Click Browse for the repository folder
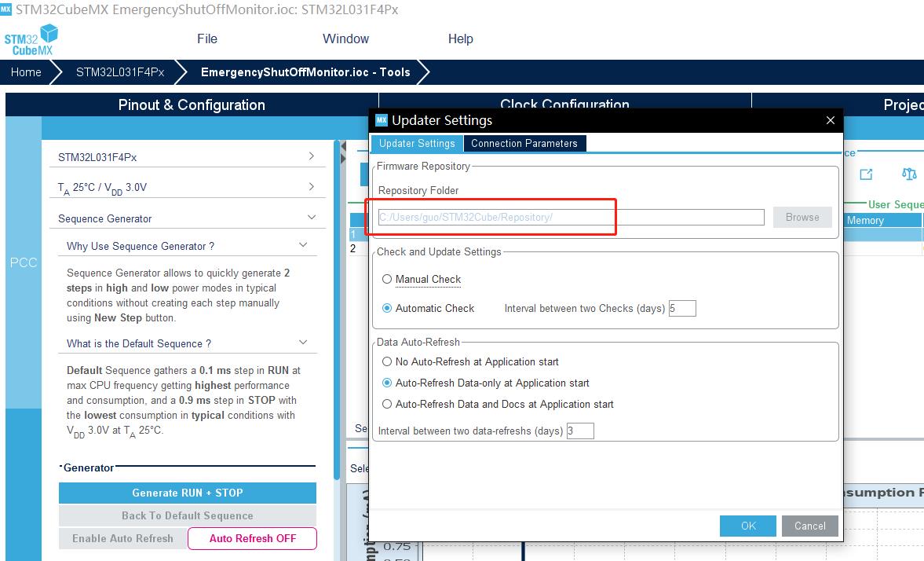 tap(802, 217)
